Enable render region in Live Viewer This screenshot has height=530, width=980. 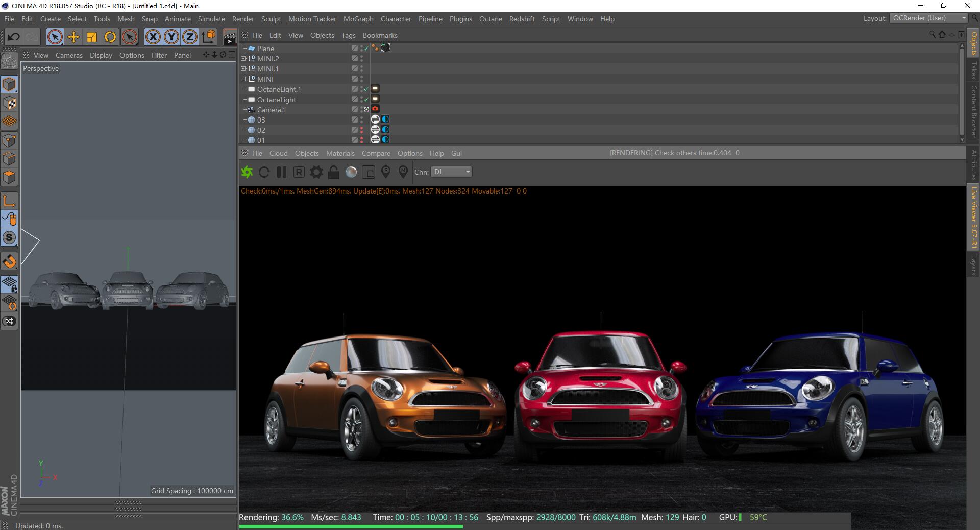(x=369, y=172)
